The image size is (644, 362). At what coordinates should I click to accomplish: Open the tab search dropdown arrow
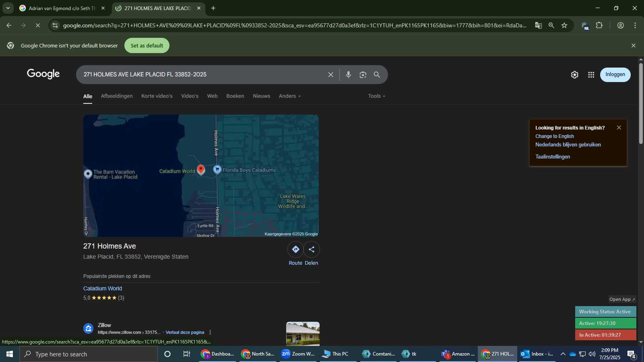(x=8, y=8)
